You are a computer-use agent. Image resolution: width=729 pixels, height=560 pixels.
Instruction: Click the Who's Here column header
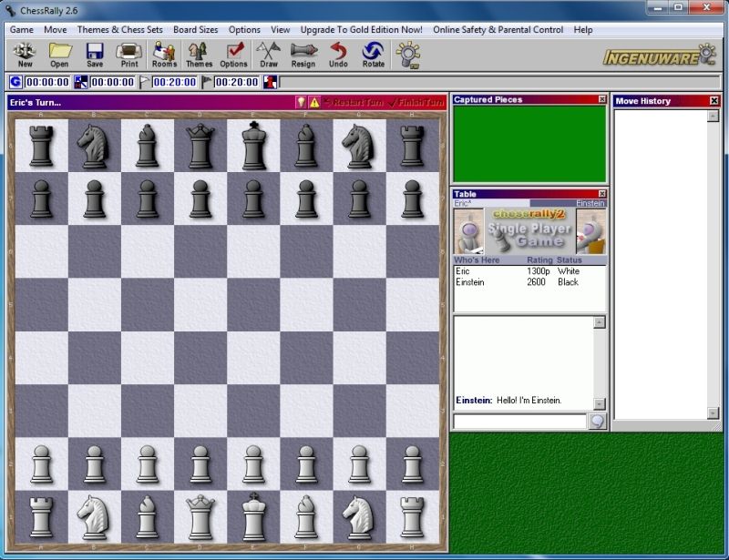477,260
